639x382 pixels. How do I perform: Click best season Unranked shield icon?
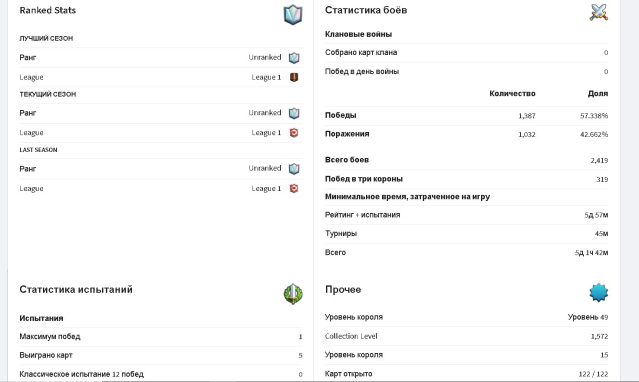294,58
